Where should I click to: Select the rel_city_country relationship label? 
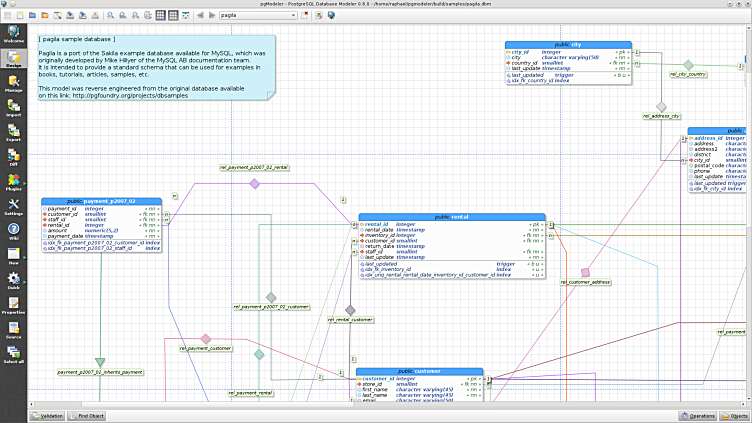click(x=688, y=74)
